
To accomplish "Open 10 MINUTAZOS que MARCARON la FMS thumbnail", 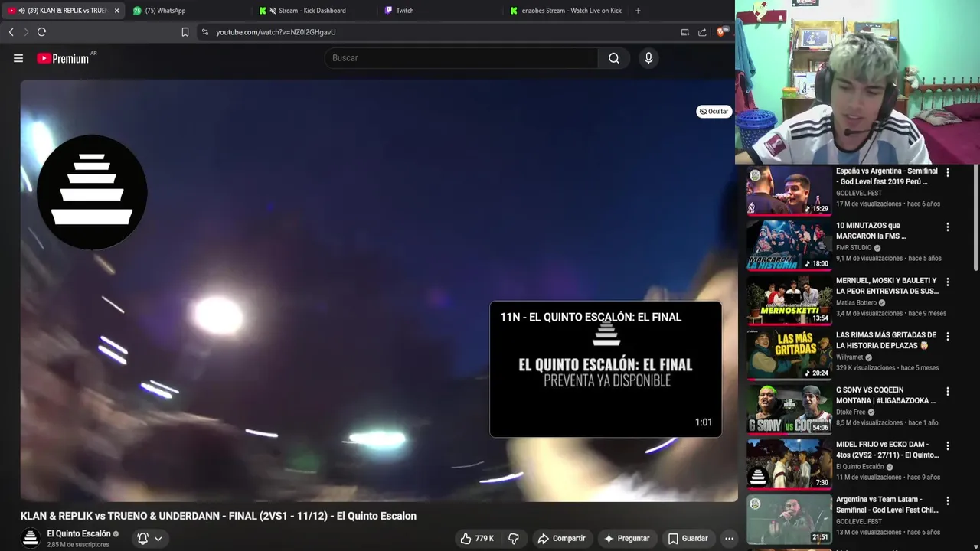I will pyautogui.click(x=789, y=246).
